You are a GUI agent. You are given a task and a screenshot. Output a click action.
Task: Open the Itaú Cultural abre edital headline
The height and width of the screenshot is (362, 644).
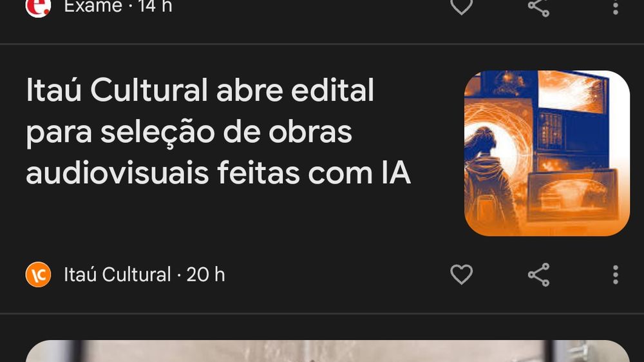click(218, 131)
